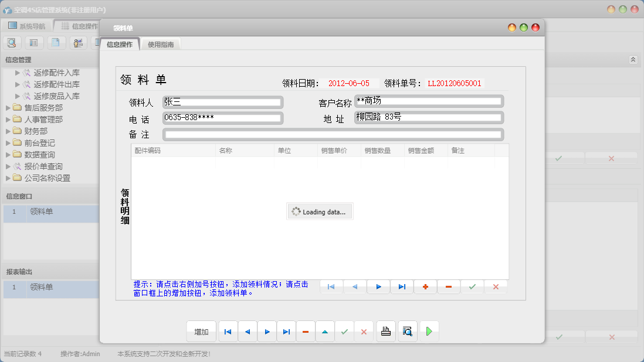Collapse the panel using the double-chevron button

click(633, 60)
